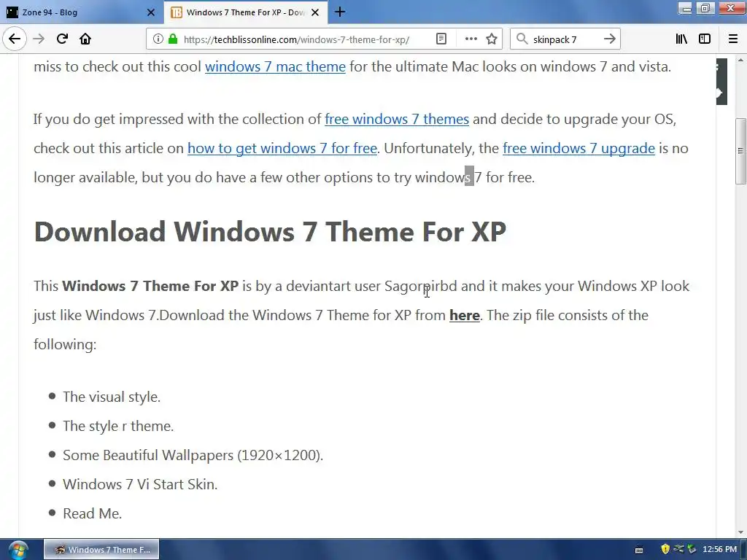747x560 pixels.
Task: Open the windows 7 mac theme link
Action: (275, 66)
